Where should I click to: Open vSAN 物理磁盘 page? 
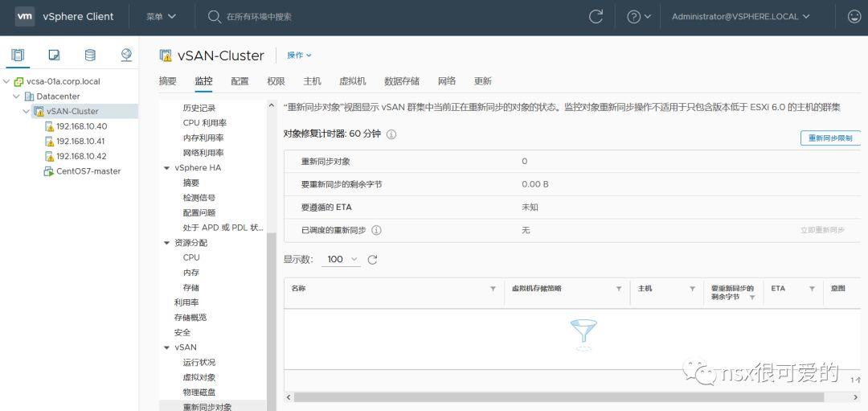[199, 393]
